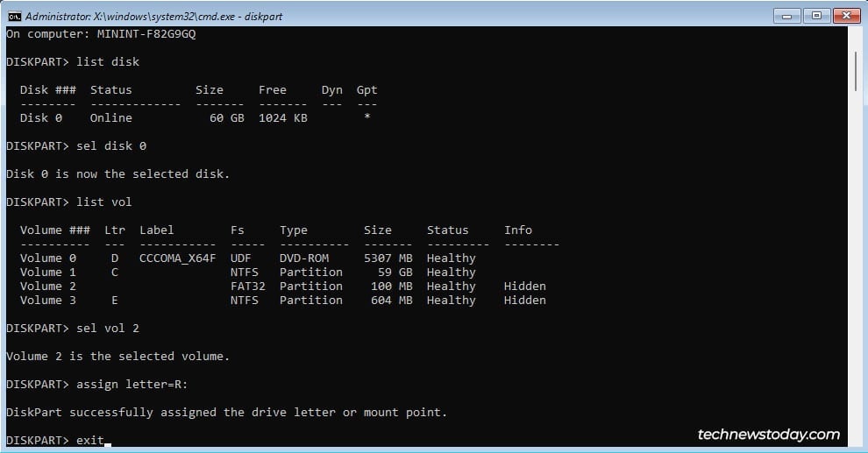This screenshot has width=868, height=453.
Task: Click the 'sel vol 2' command text
Action: point(108,329)
